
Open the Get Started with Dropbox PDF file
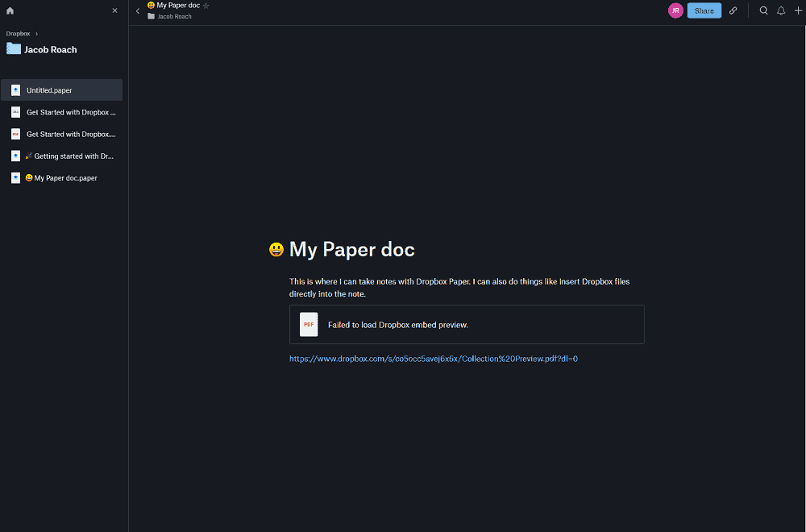62,134
